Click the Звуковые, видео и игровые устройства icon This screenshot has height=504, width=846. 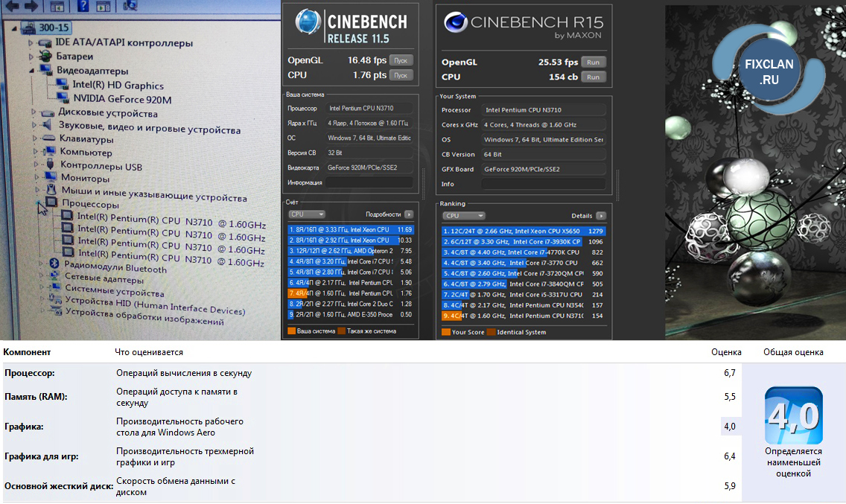[48, 125]
